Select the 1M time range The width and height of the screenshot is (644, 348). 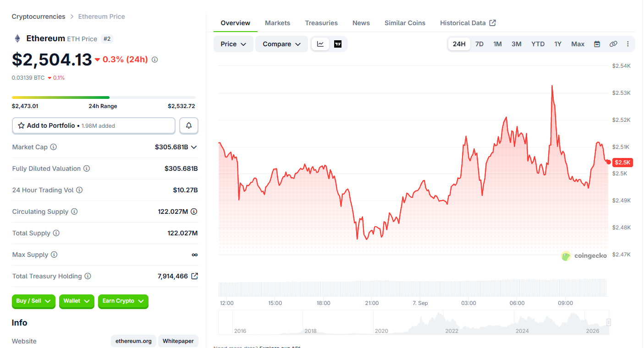(497, 44)
